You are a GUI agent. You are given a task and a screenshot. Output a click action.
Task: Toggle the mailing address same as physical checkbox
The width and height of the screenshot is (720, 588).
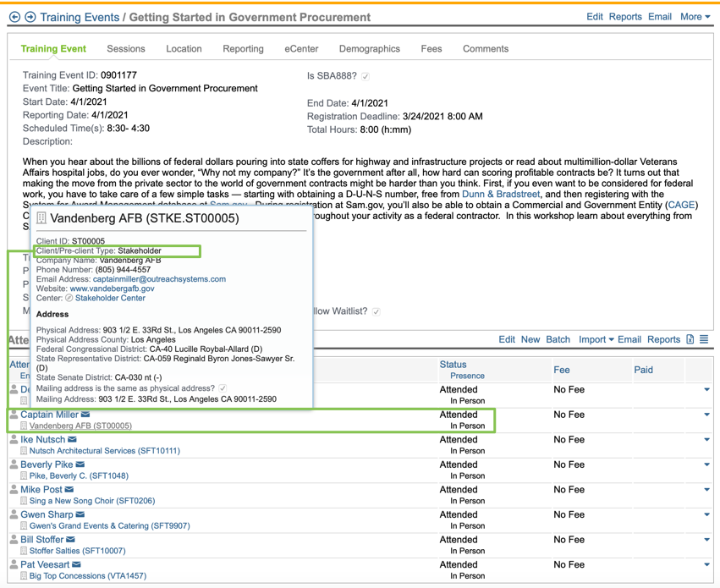(x=223, y=388)
